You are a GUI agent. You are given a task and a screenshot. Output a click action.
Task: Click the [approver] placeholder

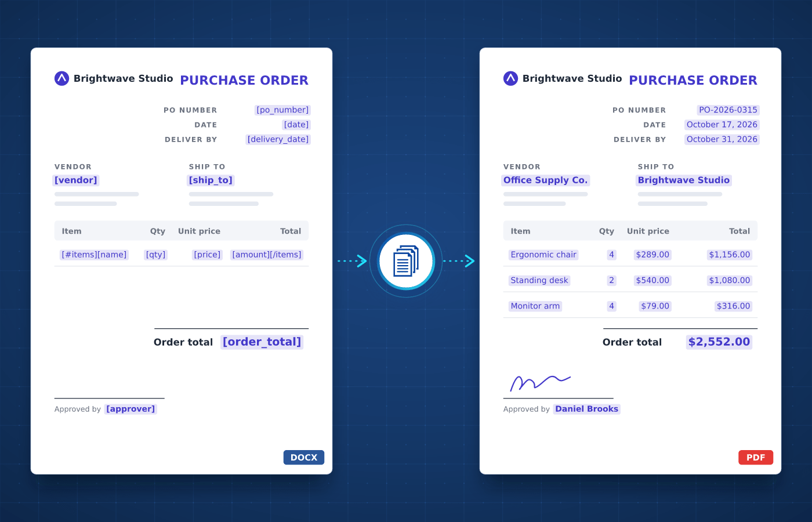point(130,409)
